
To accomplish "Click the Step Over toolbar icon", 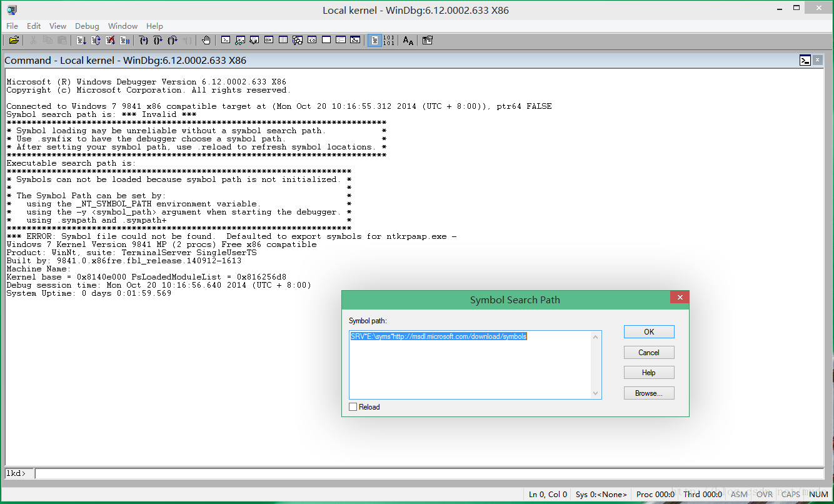I will (158, 40).
